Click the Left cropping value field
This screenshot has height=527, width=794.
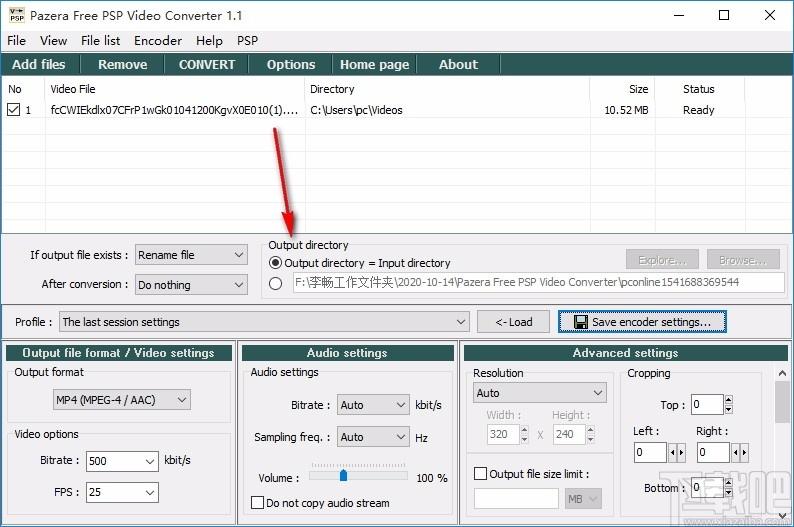650,452
